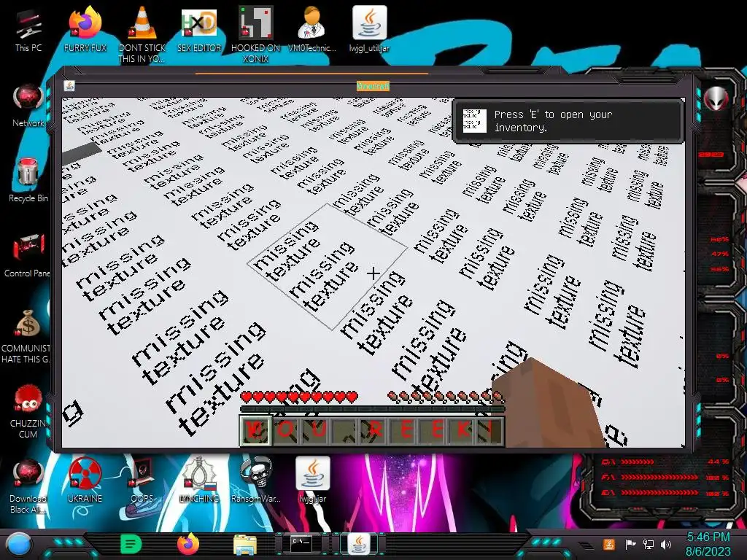747x560 pixels.
Task: Select the noose desktop icon near lwjgl.jar
Action: tap(198, 479)
